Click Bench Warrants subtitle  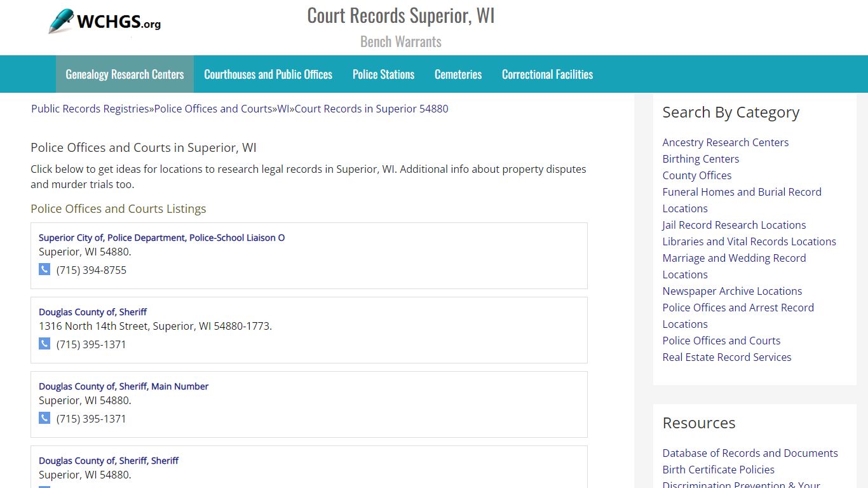coord(401,41)
